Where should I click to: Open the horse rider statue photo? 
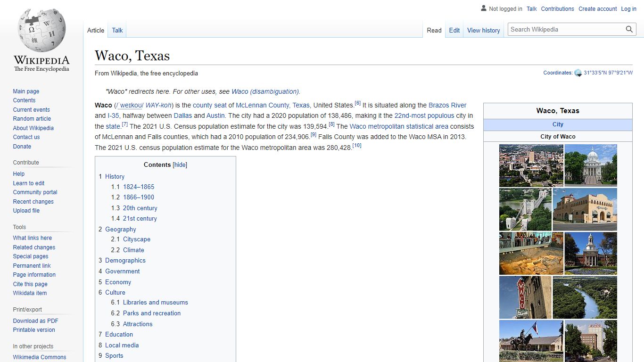tap(531, 341)
